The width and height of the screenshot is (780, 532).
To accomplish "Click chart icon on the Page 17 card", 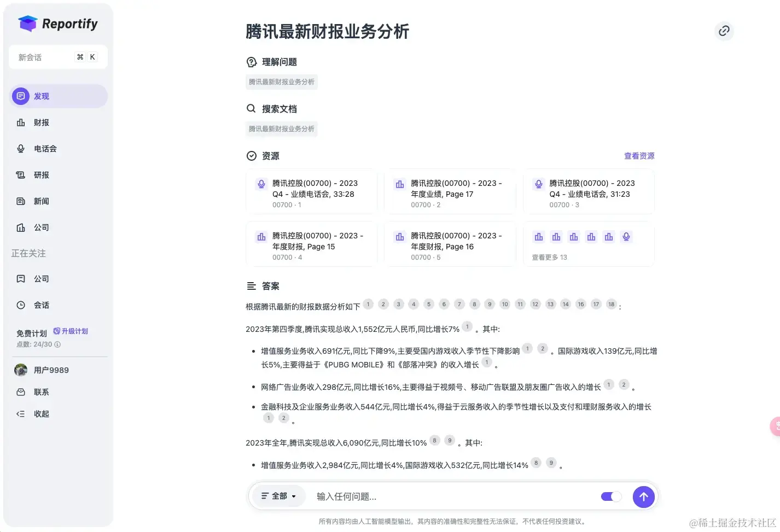I will pos(400,184).
